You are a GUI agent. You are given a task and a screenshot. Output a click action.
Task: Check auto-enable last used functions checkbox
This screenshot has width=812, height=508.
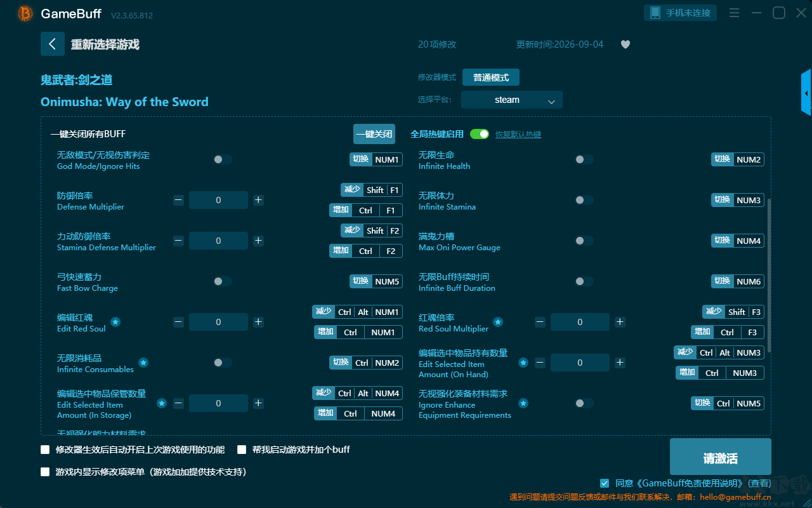[x=45, y=450]
